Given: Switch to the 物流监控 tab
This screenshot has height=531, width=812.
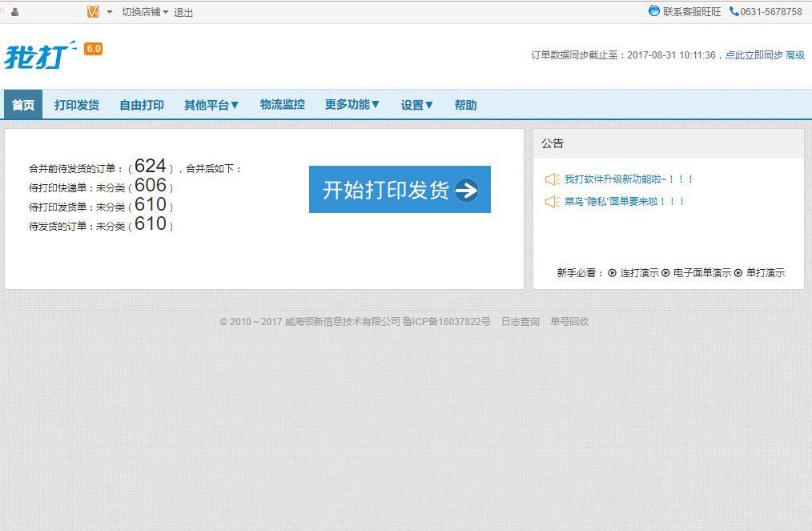Looking at the screenshot, I should pos(282,104).
